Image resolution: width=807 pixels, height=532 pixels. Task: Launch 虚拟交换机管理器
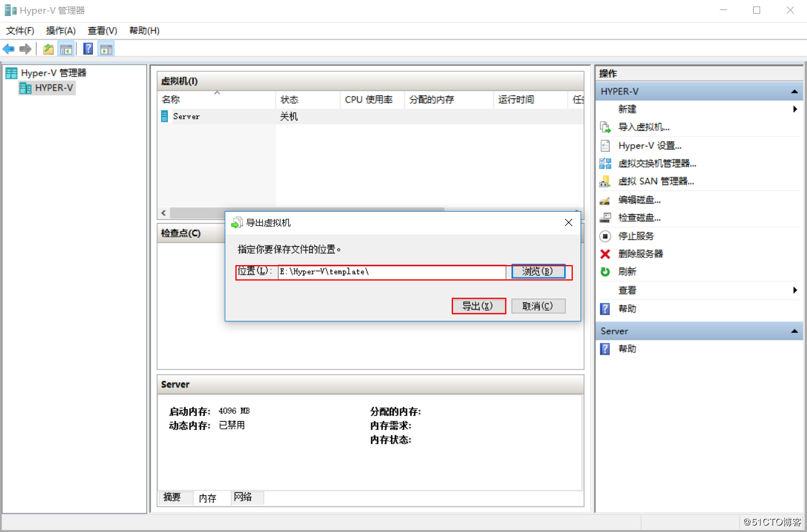click(658, 163)
